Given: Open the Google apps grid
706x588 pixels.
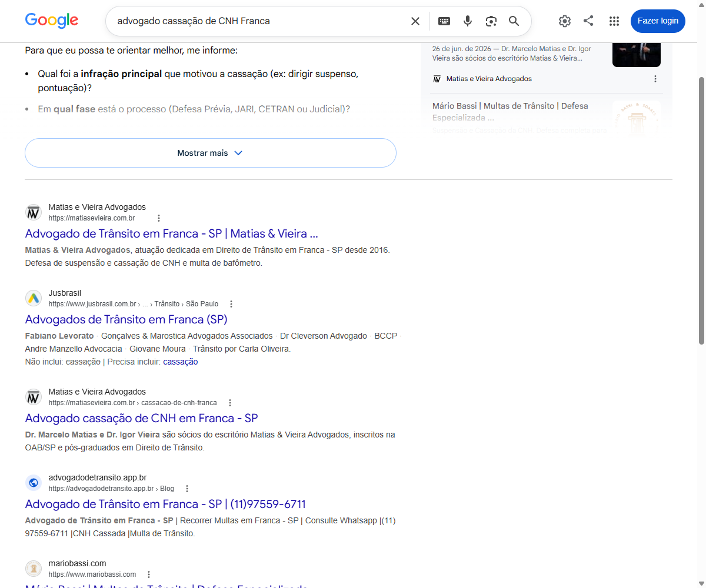Looking at the screenshot, I should (x=614, y=21).
